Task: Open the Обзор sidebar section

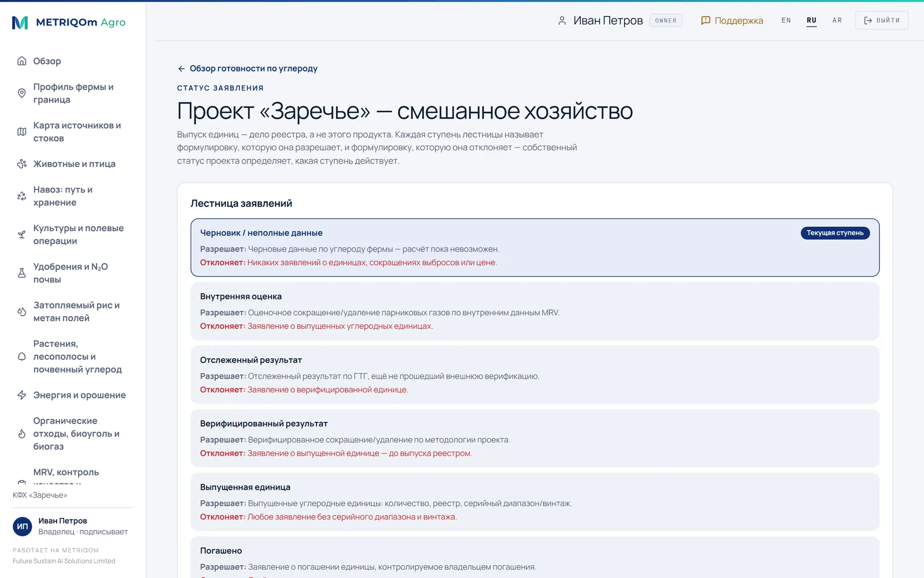Action: point(73,61)
